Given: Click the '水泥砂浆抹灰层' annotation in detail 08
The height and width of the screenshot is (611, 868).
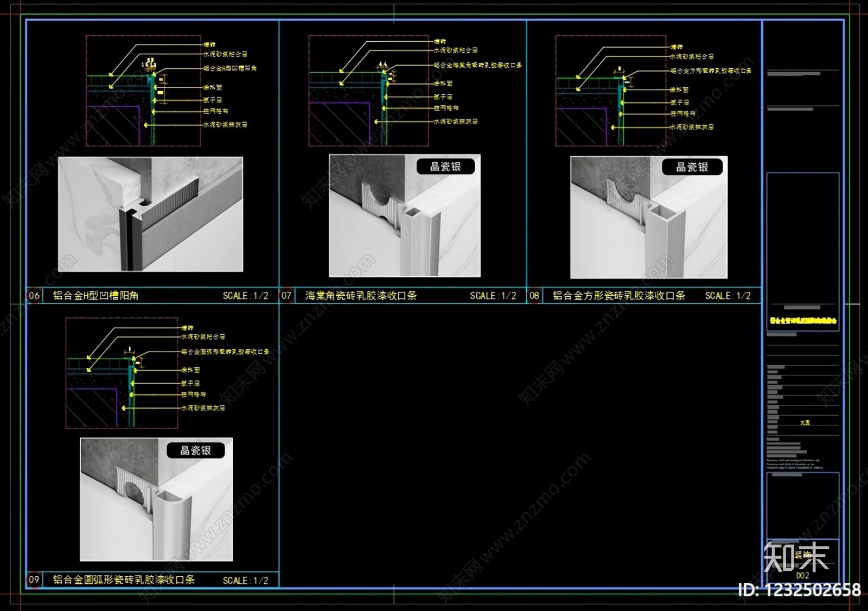Looking at the screenshot, I should click(692, 127).
